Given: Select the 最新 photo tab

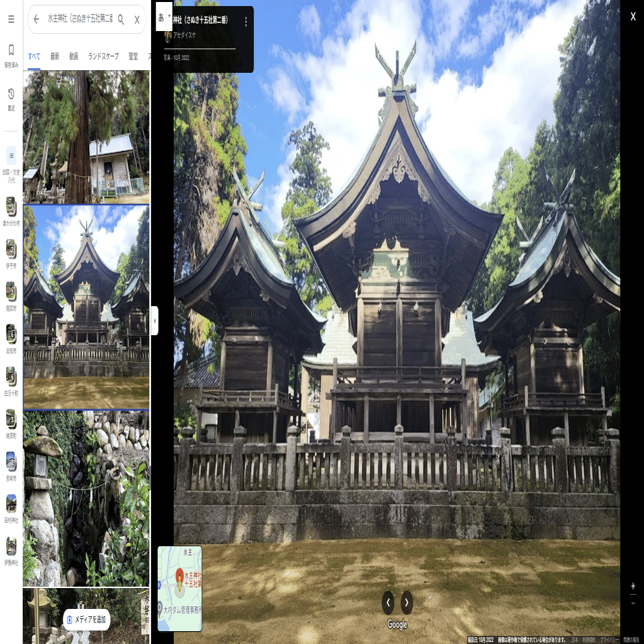Looking at the screenshot, I should 55,56.
